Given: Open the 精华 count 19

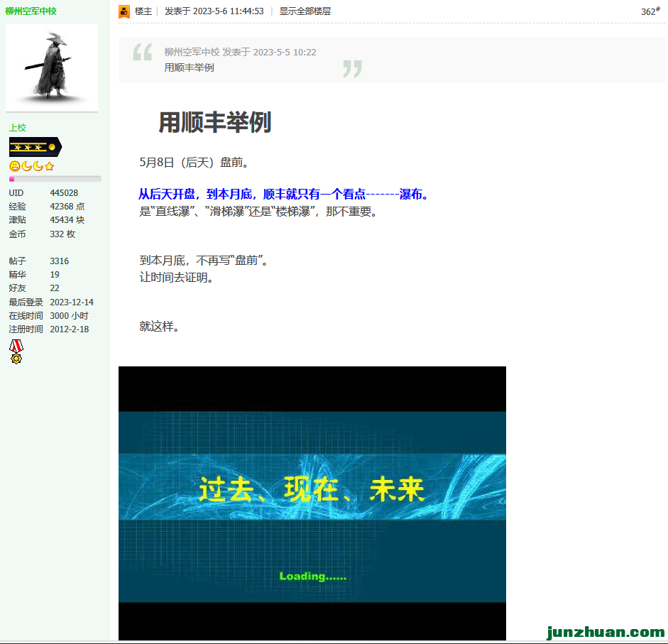Looking at the screenshot, I should click(55, 275).
